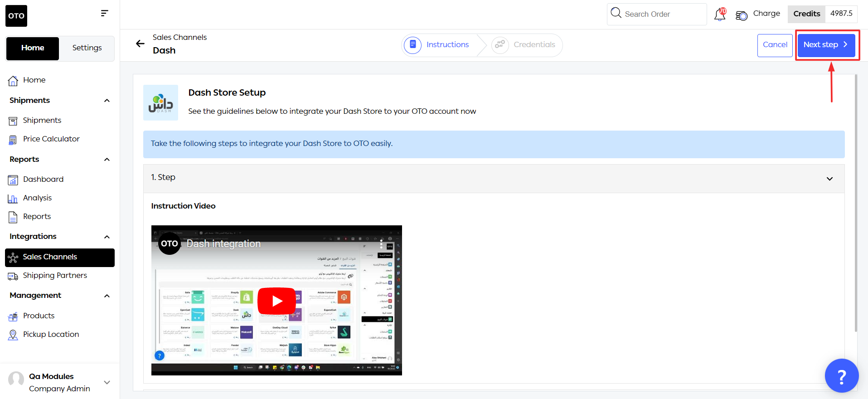Click the notifications bell icon
The width and height of the screenshot is (868, 399).
[720, 15]
